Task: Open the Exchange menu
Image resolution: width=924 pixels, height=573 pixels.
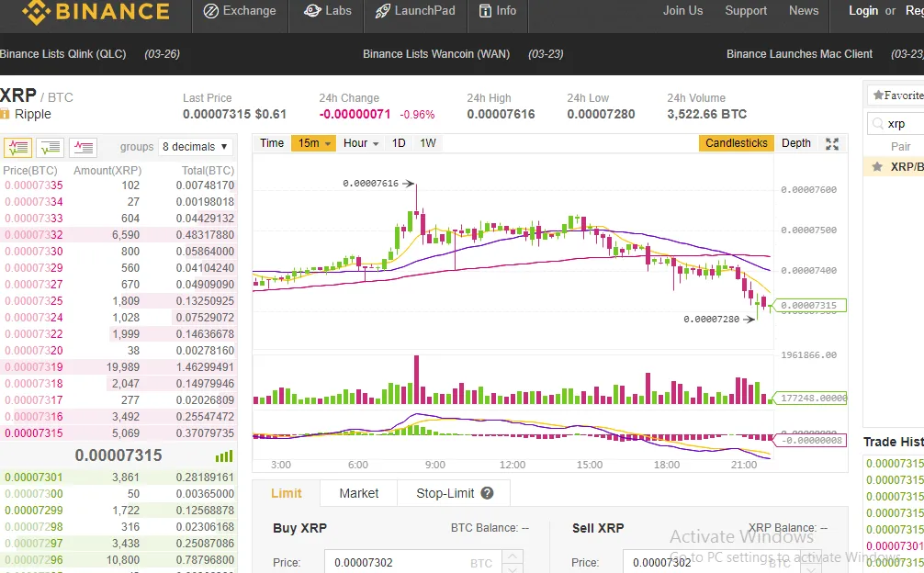Action: tap(240, 11)
